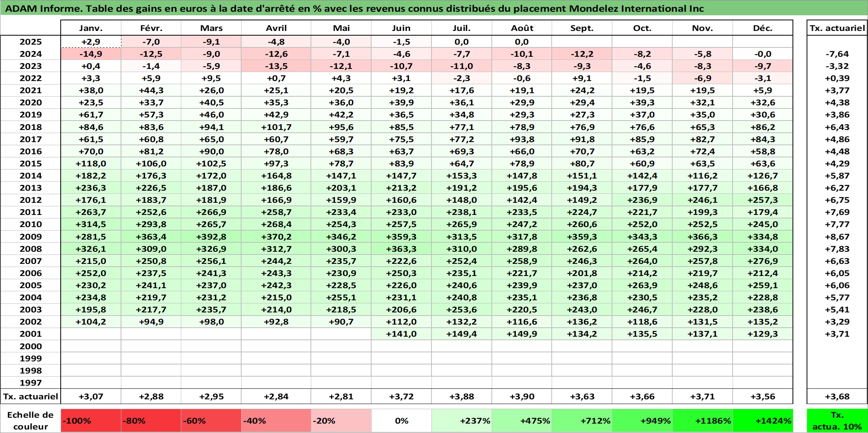868x433 pixels.
Task: Click the +252,0 cell in 2006
Action: tap(91, 273)
